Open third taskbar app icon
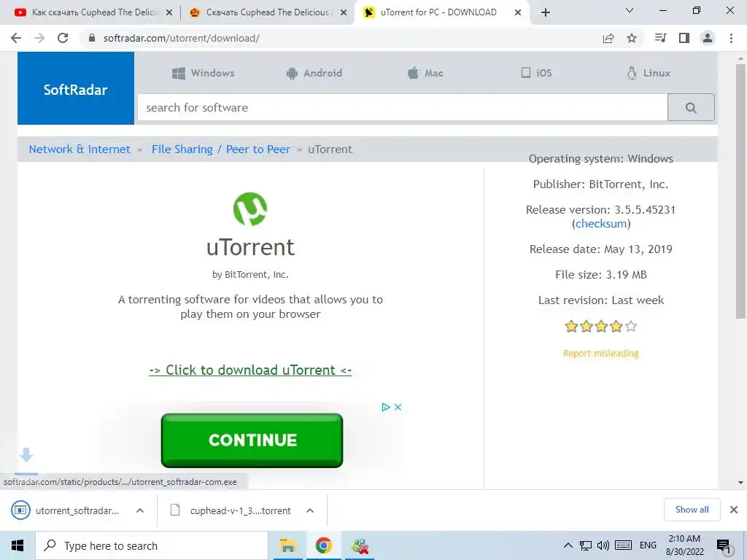 tap(360, 545)
